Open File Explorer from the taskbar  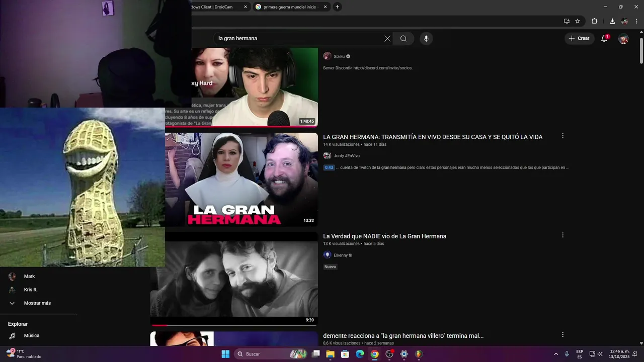[x=330, y=354]
